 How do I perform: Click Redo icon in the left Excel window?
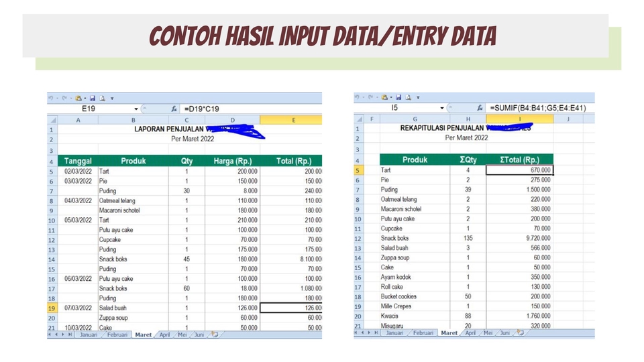point(64,98)
